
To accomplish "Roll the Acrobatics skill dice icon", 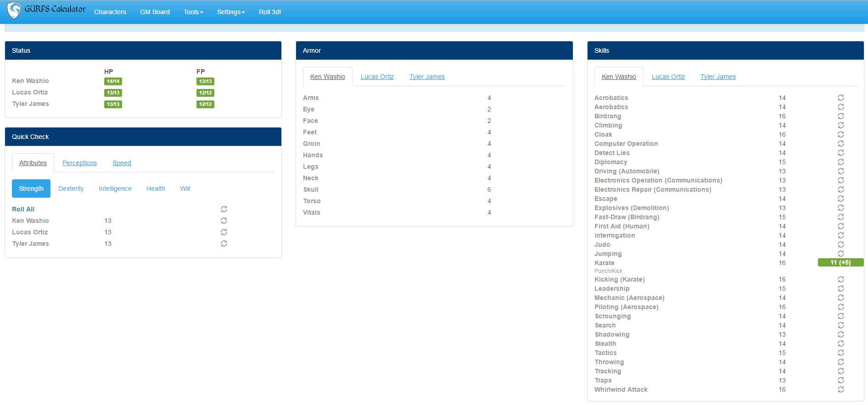I will (x=840, y=98).
